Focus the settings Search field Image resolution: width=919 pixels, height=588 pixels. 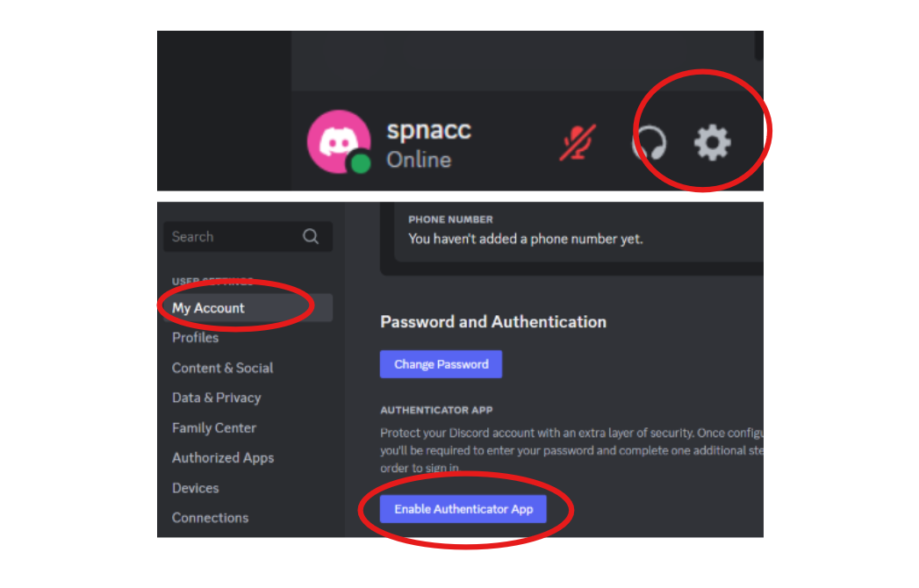click(x=248, y=236)
